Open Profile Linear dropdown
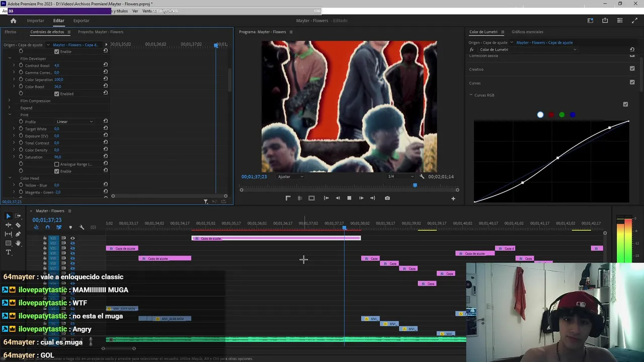The height and width of the screenshot is (362, 644). (74, 122)
